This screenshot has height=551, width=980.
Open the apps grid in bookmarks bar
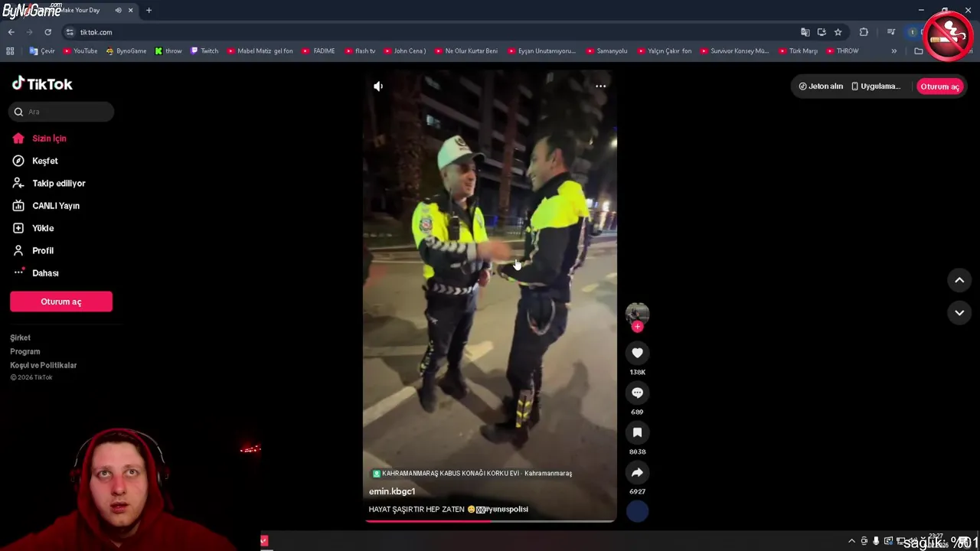(x=10, y=51)
